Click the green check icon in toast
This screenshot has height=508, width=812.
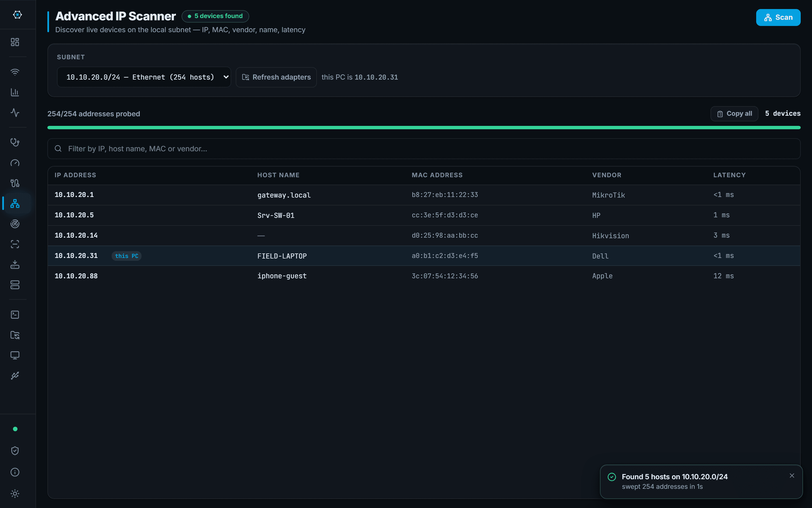pos(612,477)
